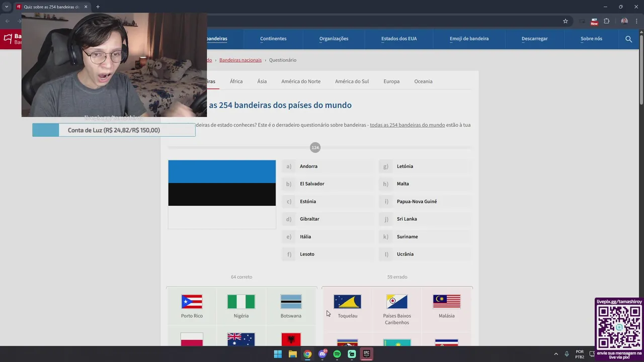Select answer k) Suriname

425,237
